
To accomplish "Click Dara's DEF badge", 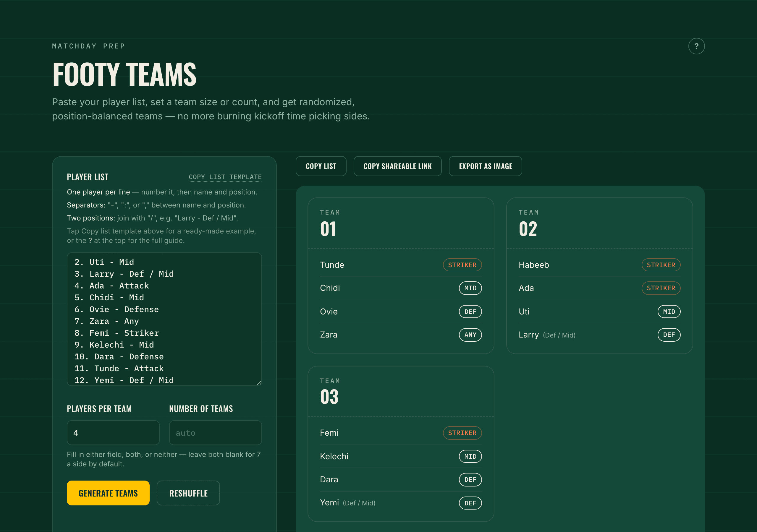I will 470,479.
